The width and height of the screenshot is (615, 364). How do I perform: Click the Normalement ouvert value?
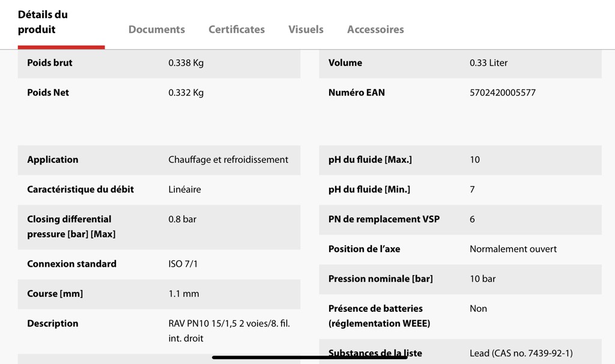[513, 249]
